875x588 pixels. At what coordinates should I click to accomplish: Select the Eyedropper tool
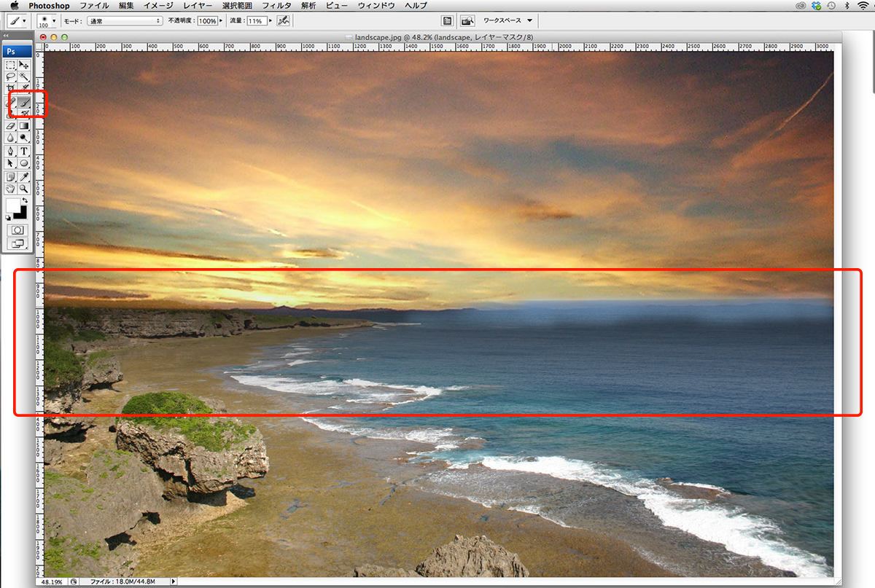click(x=24, y=176)
